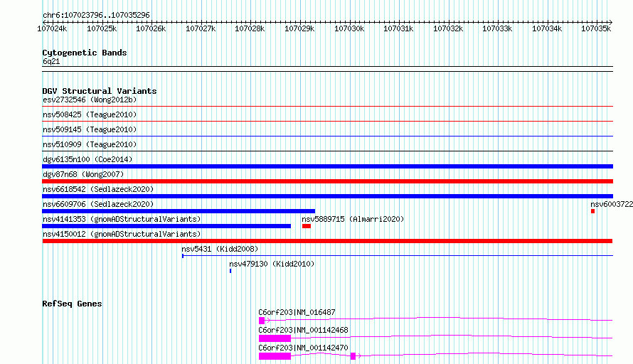Click the nsv6003722 label
Viewport: 633px width, 364px height.
coord(612,204)
